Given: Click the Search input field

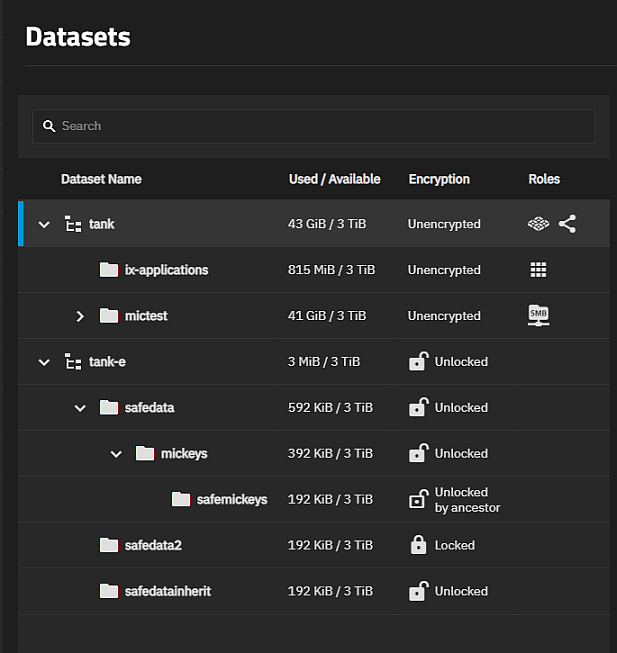Looking at the screenshot, I should click(313, 126).
